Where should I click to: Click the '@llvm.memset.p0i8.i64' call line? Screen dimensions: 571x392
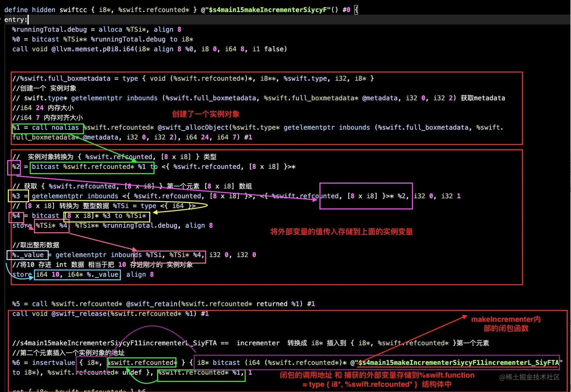tap(150, 49)
